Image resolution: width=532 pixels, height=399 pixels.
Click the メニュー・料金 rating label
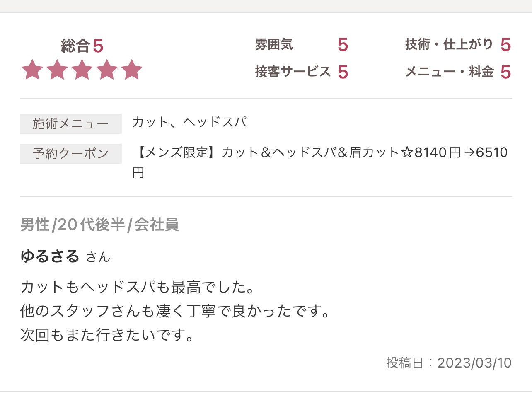[450, 72]
